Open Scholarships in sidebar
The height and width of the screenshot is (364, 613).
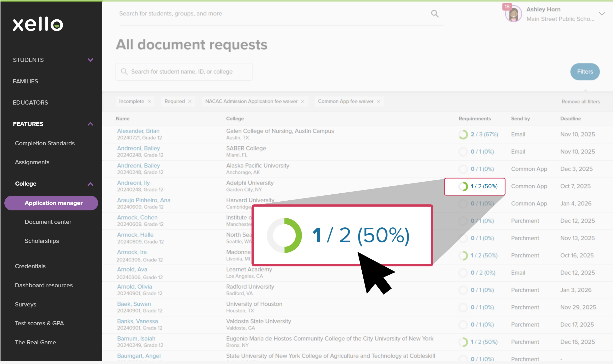[42, 241]
